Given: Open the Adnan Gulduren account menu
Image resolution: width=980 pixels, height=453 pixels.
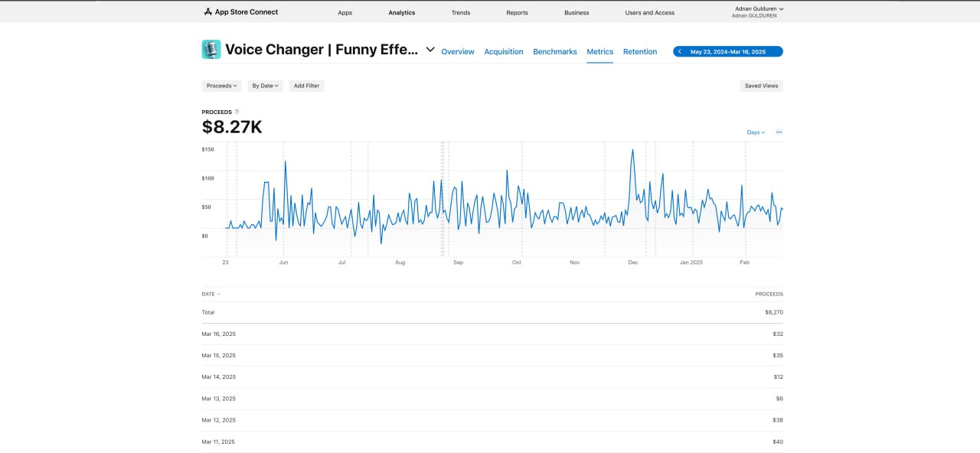Looking at the screenshot, I should coord(759,9).
